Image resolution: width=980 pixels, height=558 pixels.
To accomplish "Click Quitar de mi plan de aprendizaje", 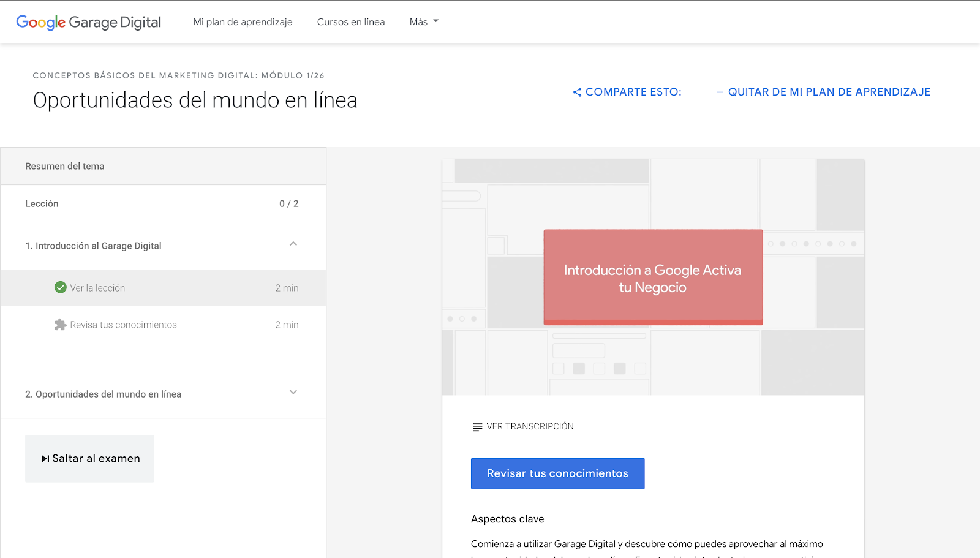I will pyautogui.click(x=823, y=92).
